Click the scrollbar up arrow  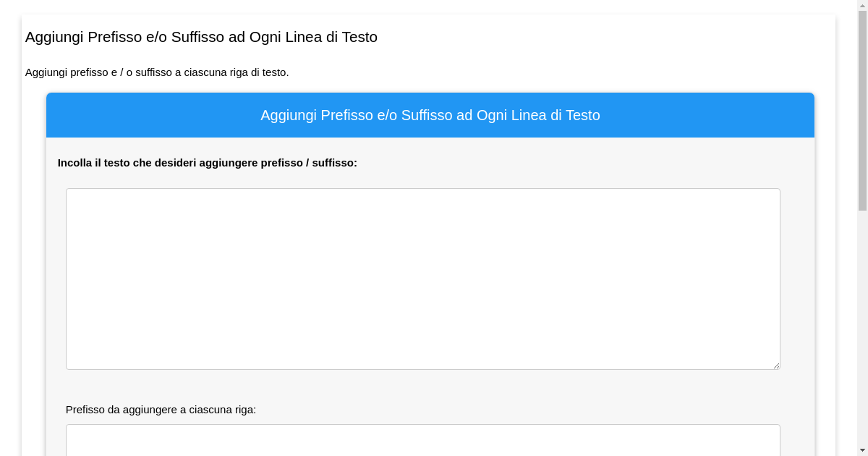(862, 4)
